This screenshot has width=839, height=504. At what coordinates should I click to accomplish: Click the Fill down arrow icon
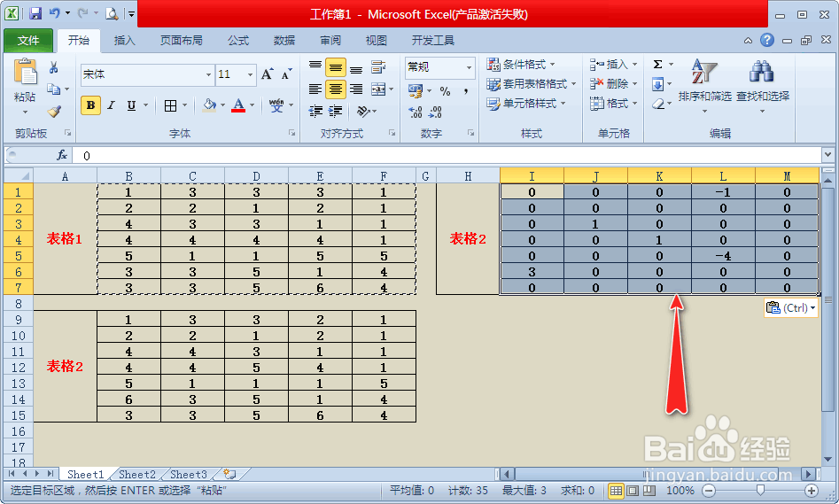[657, 84]
